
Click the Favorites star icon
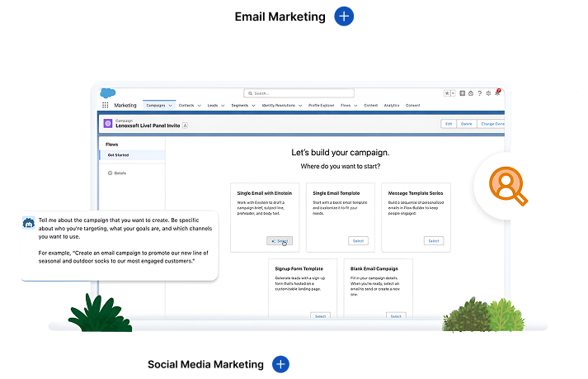click(447, 93)
